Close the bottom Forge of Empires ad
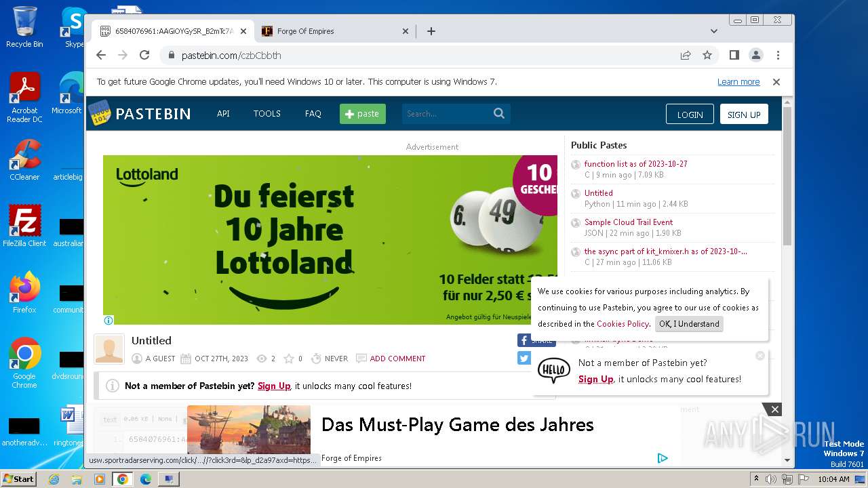This screenshot has width=868, height=488. [775, 409]
